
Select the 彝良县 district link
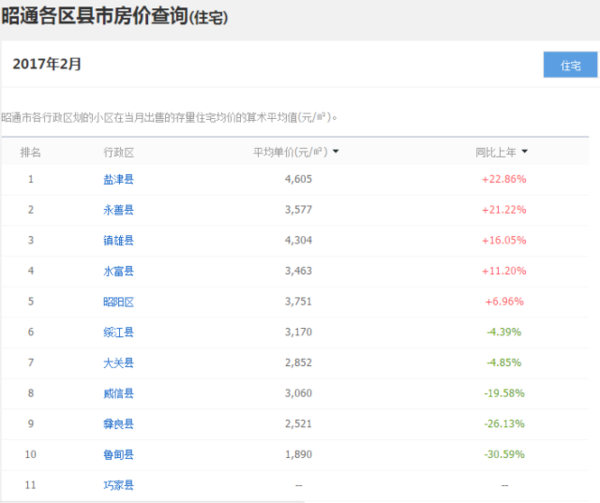click(x=118, y=424)
